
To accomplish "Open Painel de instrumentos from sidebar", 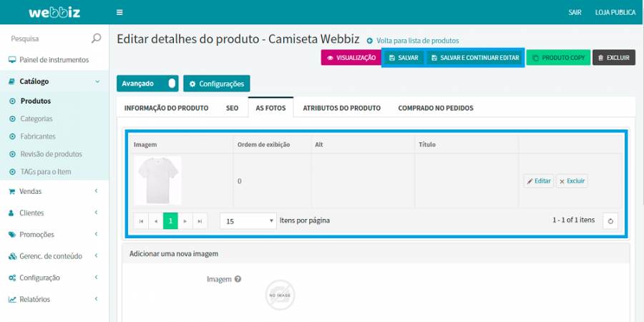I will 54,60.
